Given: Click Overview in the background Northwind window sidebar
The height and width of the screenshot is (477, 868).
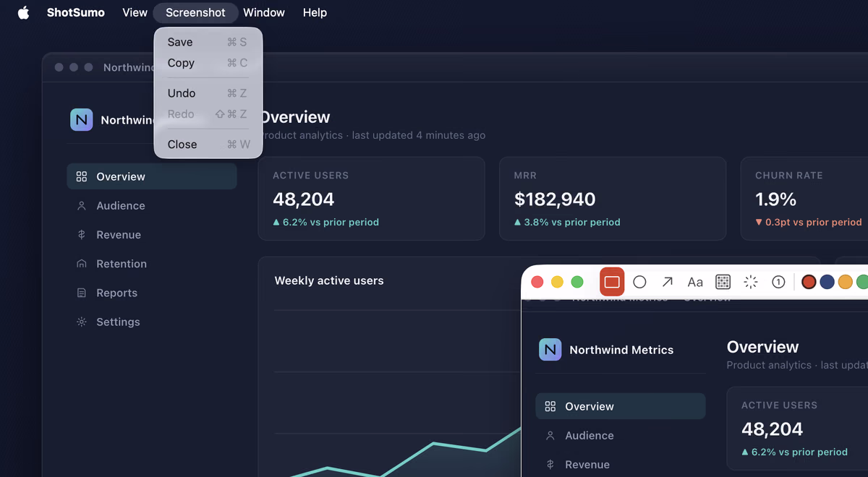Looking at the screenshot, I should pyautogui.click(x=152, y=176).
